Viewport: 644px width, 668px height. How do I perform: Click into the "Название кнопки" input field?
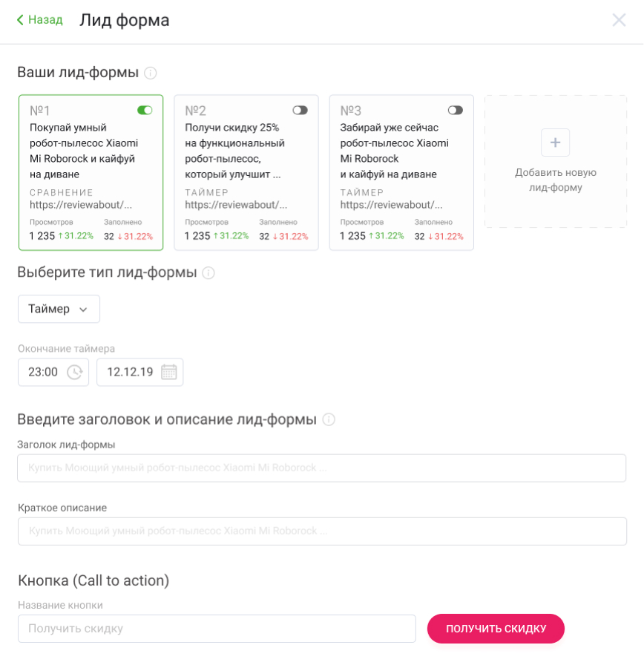pos(217,629)
